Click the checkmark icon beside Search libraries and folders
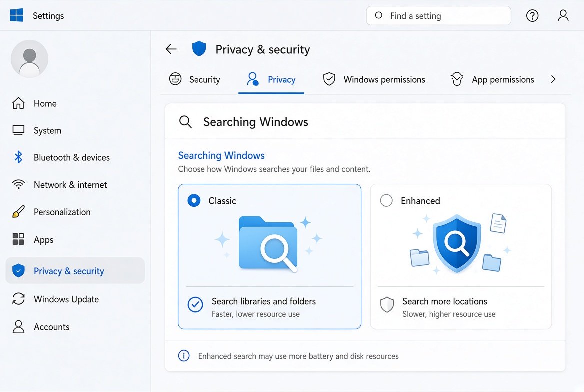This screenshot has width=584, height=392. click(195, 305)
